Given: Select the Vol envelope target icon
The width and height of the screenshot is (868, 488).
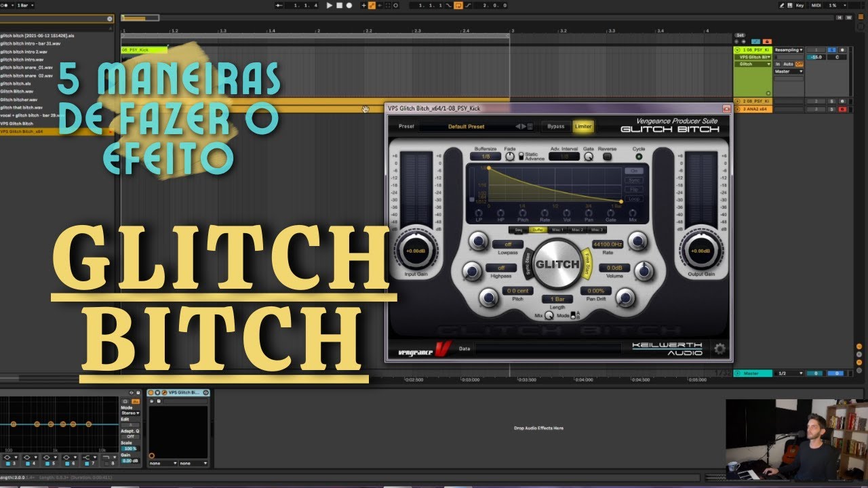Looking at the screenshot, I should (x=567, y=213).
